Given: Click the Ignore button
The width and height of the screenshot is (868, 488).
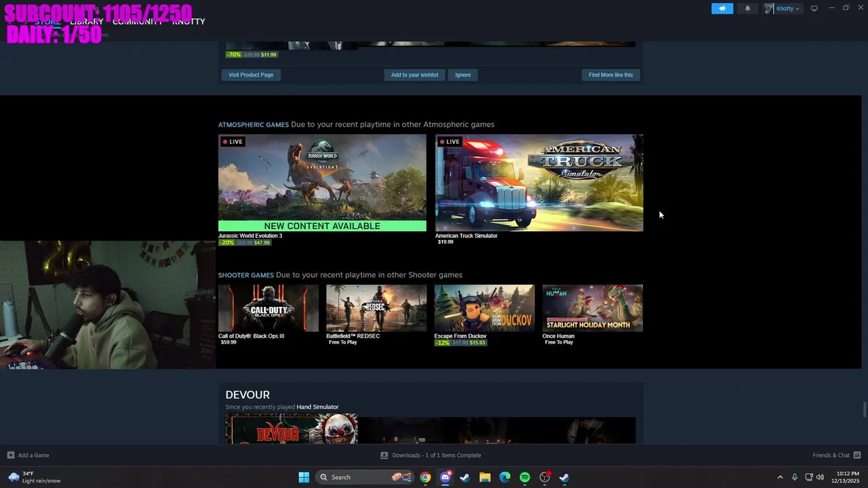Looking at the screenshot, I should pos(463,75).
